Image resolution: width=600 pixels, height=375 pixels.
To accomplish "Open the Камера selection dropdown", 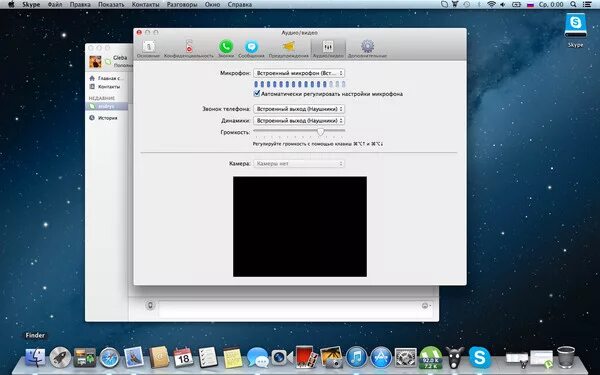I will 299,163.
